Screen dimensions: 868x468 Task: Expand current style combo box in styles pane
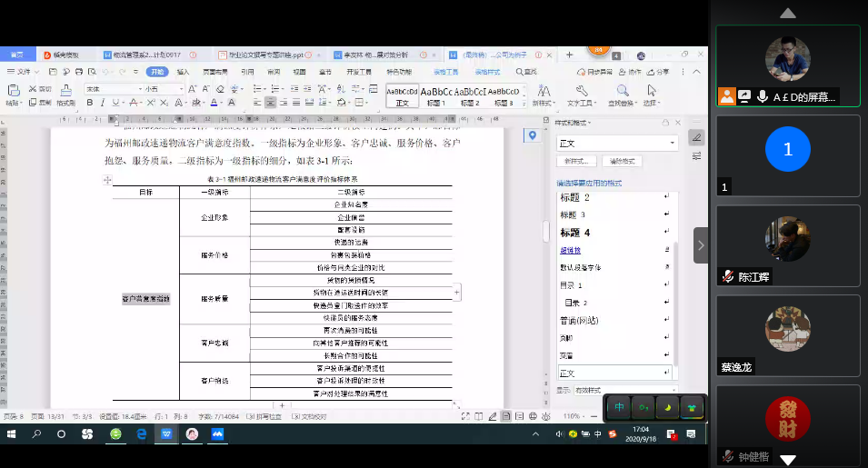(673, 143)
